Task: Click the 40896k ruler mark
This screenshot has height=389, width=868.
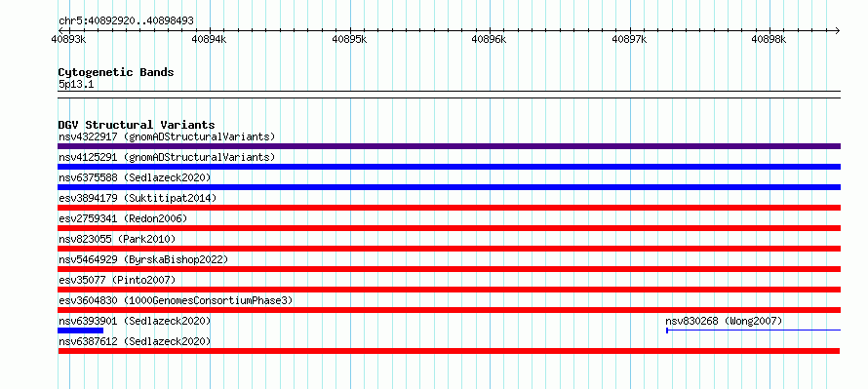Action: 489,39
